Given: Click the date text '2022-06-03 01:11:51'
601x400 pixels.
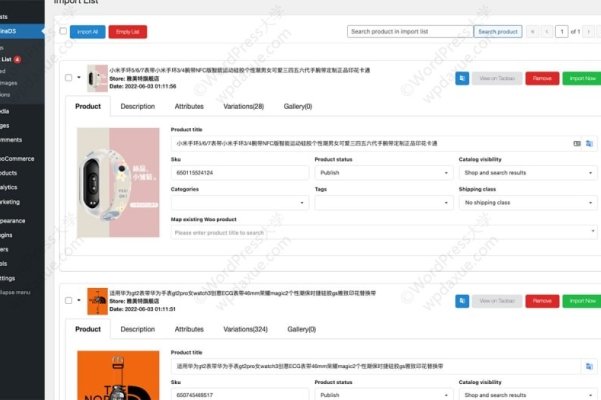Looking at the screenshot, I should coord(150,309).
